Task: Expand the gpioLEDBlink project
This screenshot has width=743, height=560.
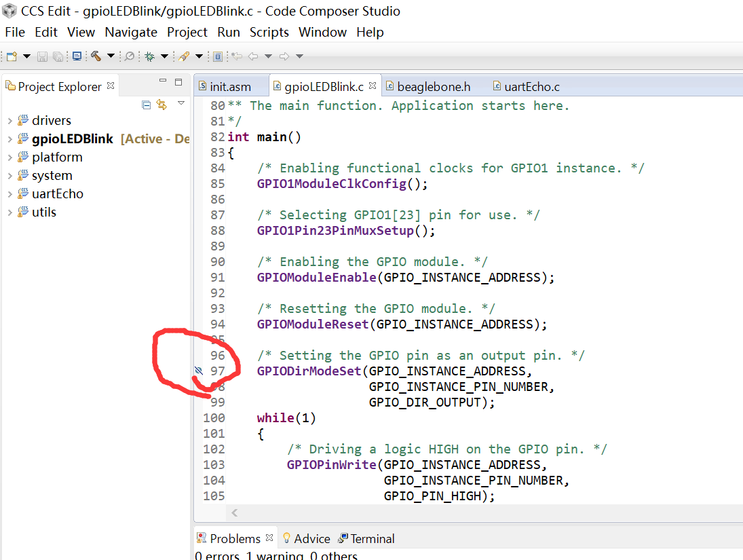Action: (x=9, y=139)
